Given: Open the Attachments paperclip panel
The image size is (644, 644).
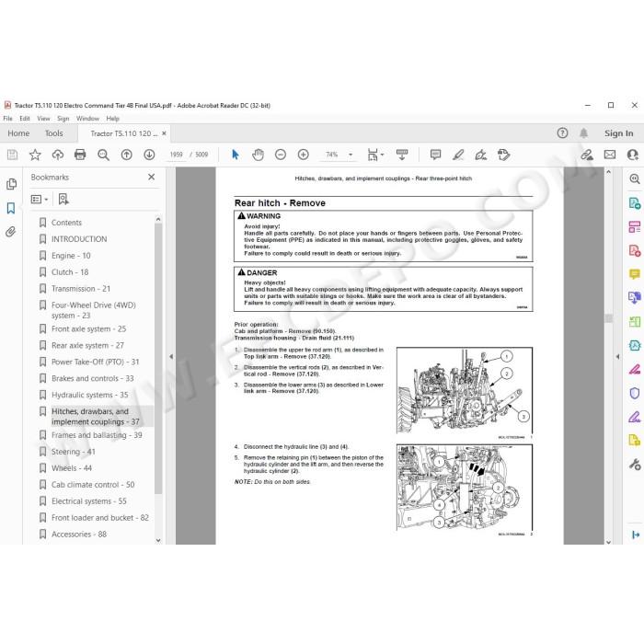Looking at the screenshot, I should pos(11,232).
